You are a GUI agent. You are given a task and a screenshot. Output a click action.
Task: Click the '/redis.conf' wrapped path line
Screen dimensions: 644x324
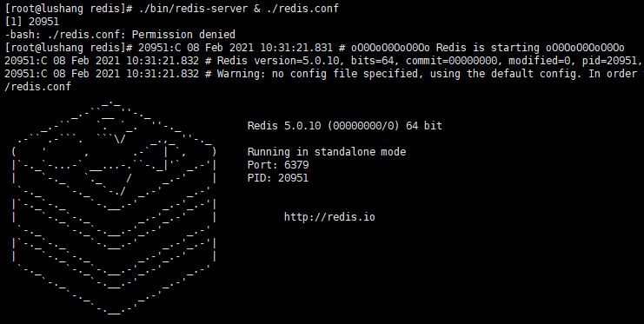(37, 87)
